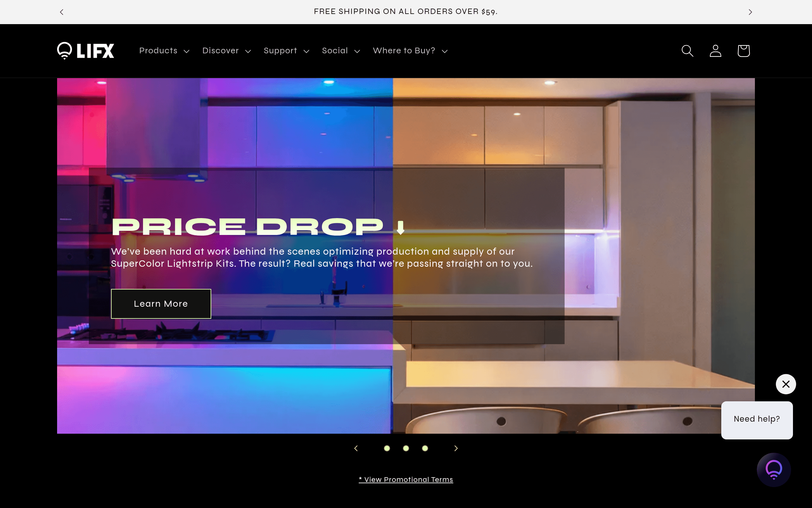Viewport: 812px width, 508px height.
Task: Select the second carousel slide dot
Action: coord(406,448)
